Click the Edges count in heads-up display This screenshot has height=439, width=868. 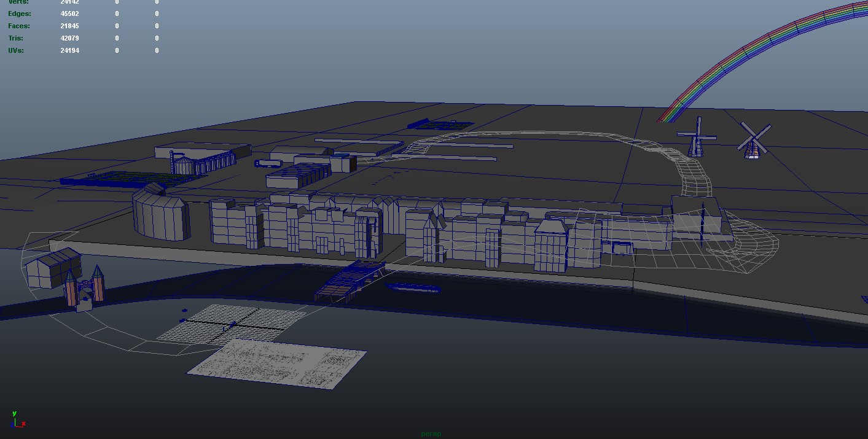click(x=69, y=14)
